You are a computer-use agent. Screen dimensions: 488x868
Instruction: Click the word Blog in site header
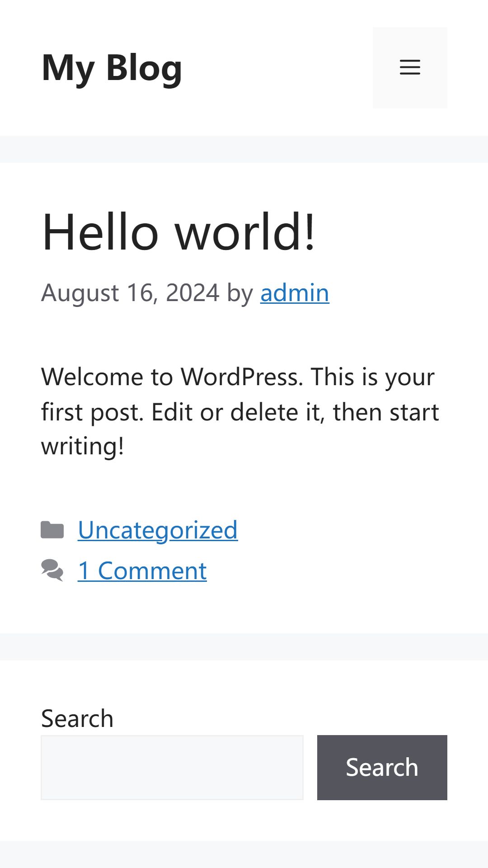pos(144,68)
